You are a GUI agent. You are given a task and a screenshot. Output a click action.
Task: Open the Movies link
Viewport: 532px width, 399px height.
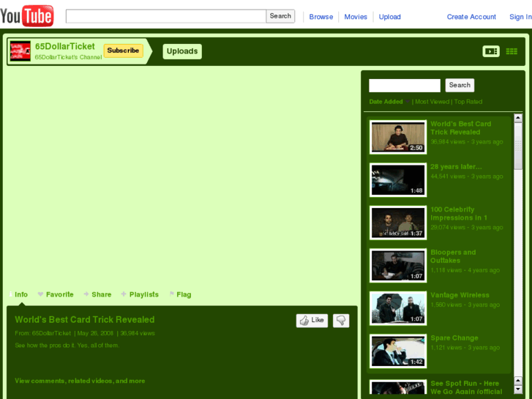356,17
